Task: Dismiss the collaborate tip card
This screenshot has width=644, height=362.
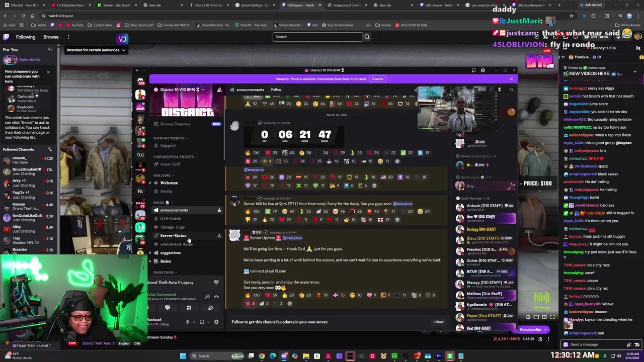Action: pos(48,72)
